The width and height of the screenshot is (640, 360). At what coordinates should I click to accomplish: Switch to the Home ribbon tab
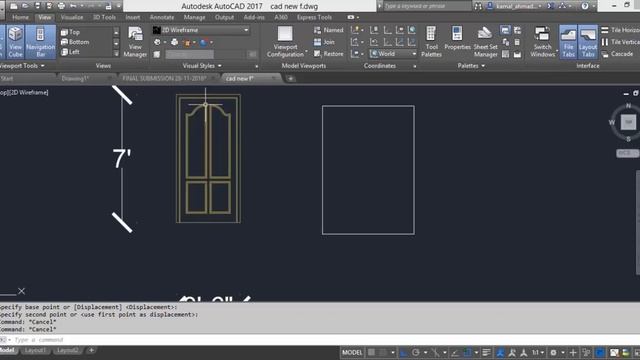(20, 18)
